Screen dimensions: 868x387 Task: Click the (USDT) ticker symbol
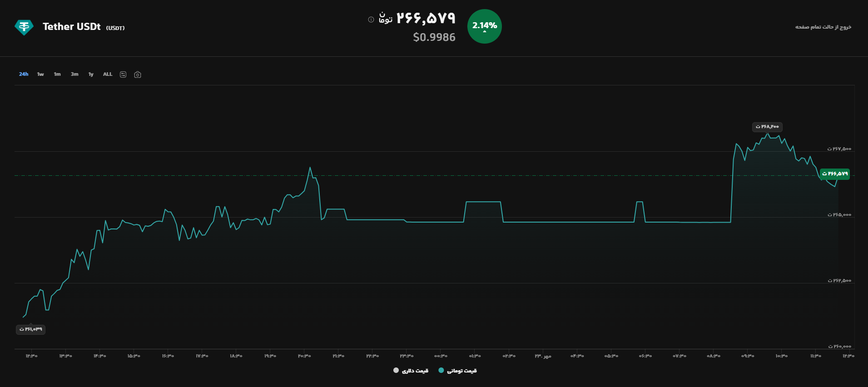pyautogui.click(x=115, y=28)
